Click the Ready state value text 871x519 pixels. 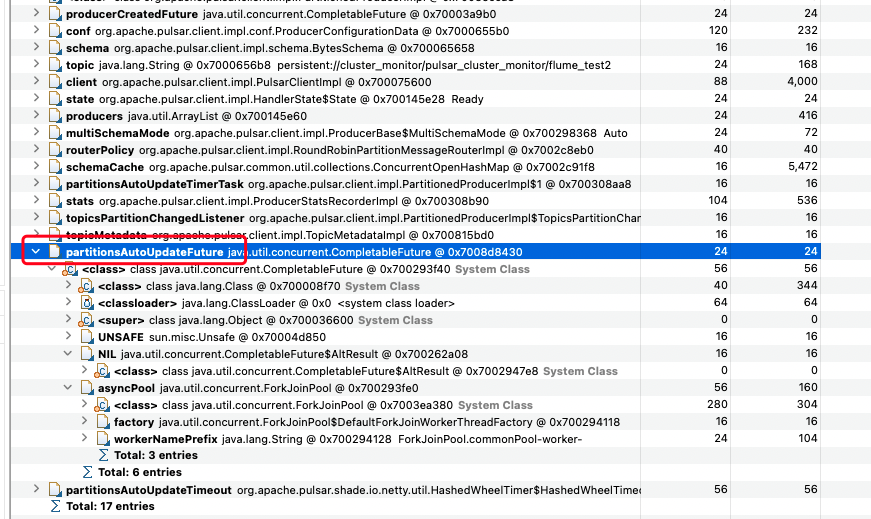(x=467, y=99)
